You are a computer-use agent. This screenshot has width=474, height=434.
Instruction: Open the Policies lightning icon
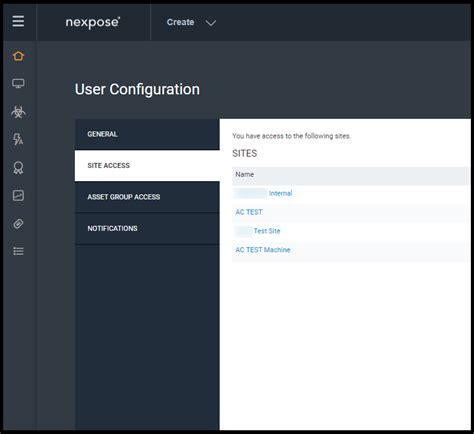pyautogui.click(x=18, y=139)
